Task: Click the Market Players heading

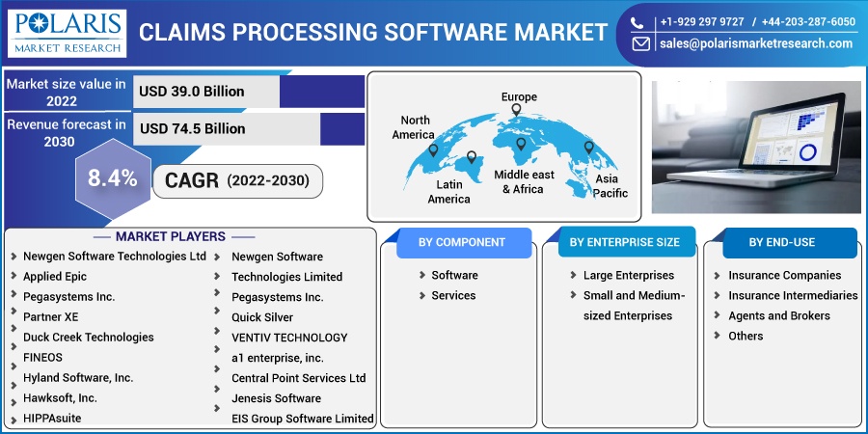Action: point(171,237)
